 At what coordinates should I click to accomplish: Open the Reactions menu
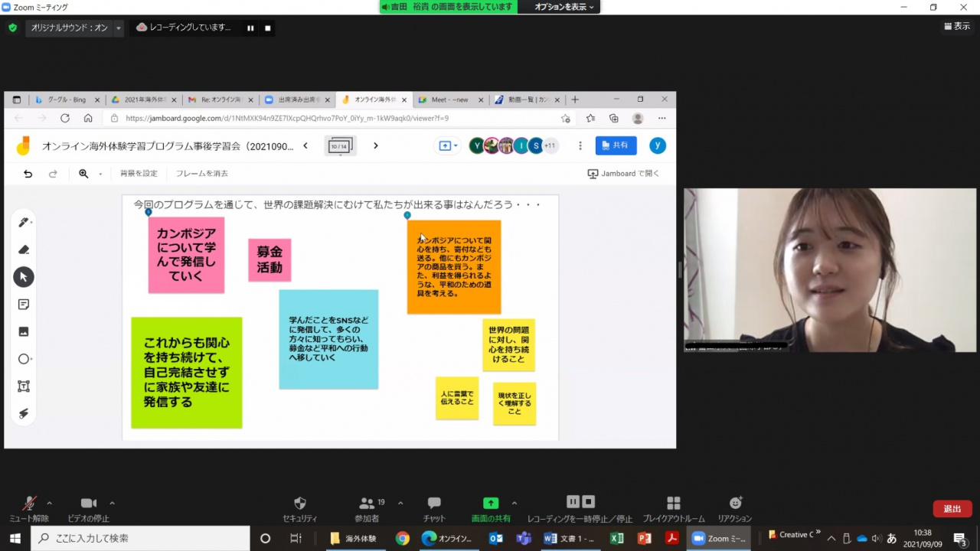tap(735, 504)
